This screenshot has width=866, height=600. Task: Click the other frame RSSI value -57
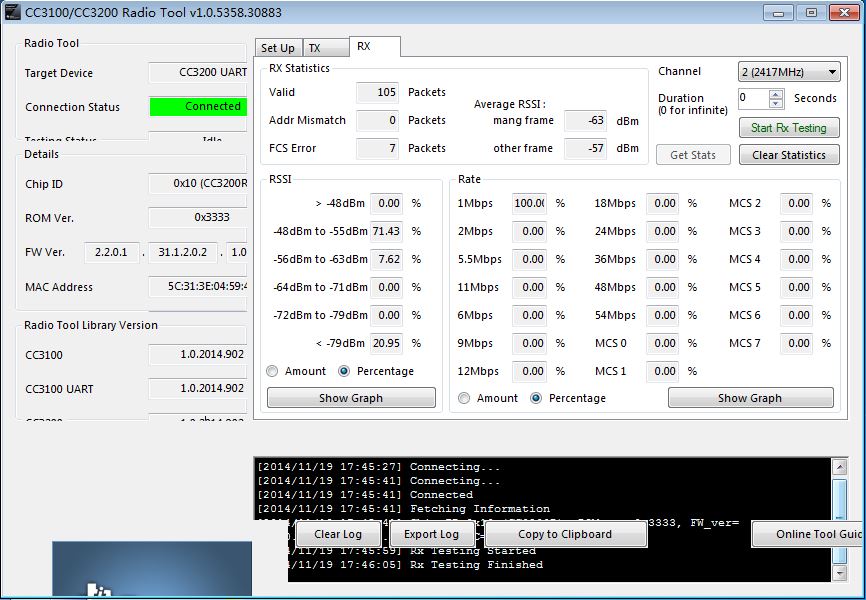point(585,148)
